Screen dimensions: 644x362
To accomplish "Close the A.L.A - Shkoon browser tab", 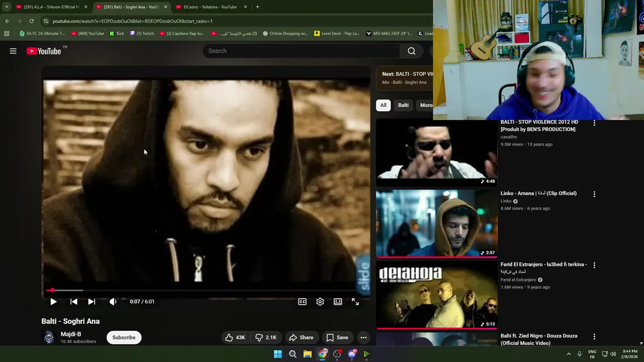I will coord(86,7).
